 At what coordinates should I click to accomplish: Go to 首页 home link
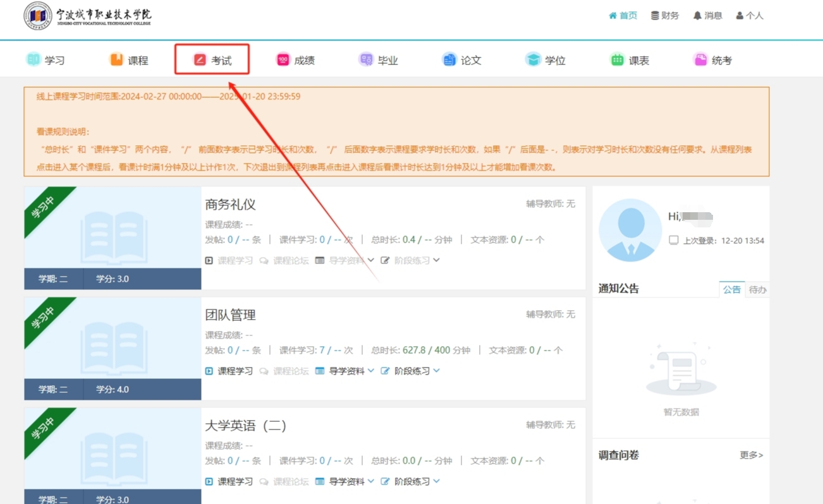point(623,16)
